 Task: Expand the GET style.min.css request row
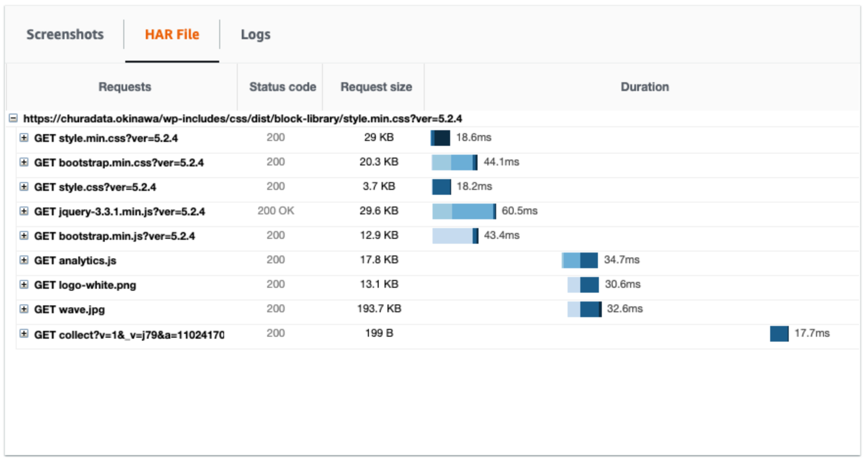pyautogui.click(x=24, y=138)
